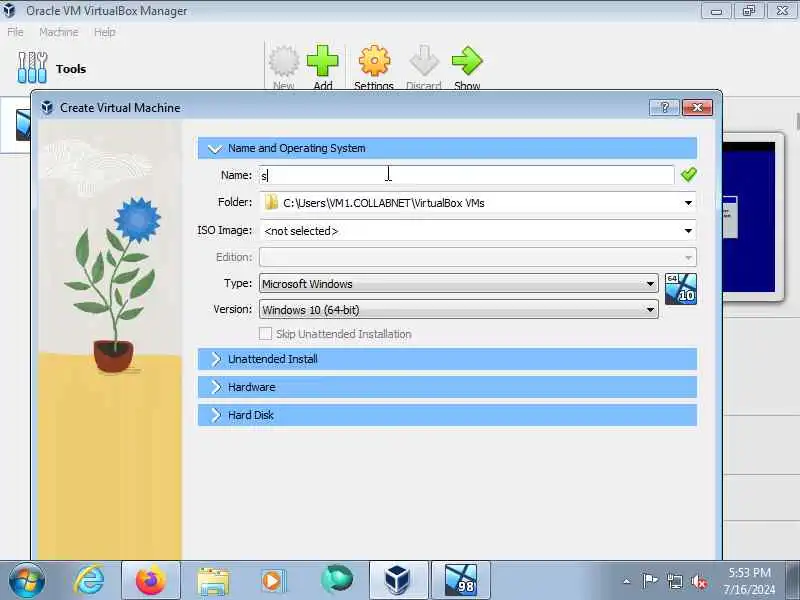This screenshot has height=600, width=800.
Task: Close the Create Virtual Machine dialog
Action: [x=697, y=107]
